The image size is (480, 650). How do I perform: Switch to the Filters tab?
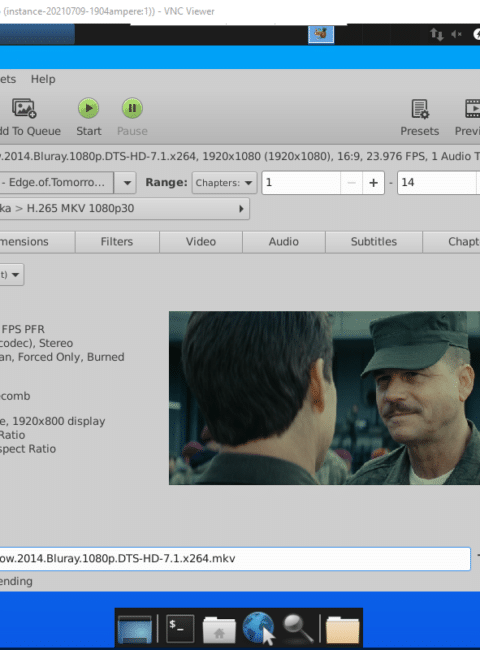117,242
